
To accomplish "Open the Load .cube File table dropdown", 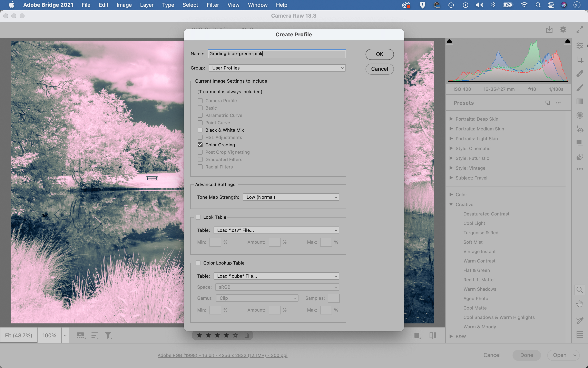I will tap(276, 276).
